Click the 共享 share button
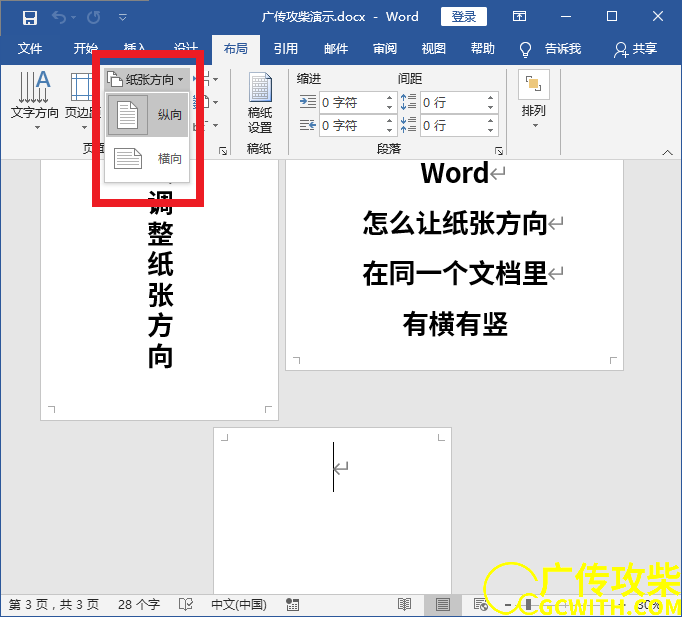This screenshot has width=682, height=617. (635, 49)
